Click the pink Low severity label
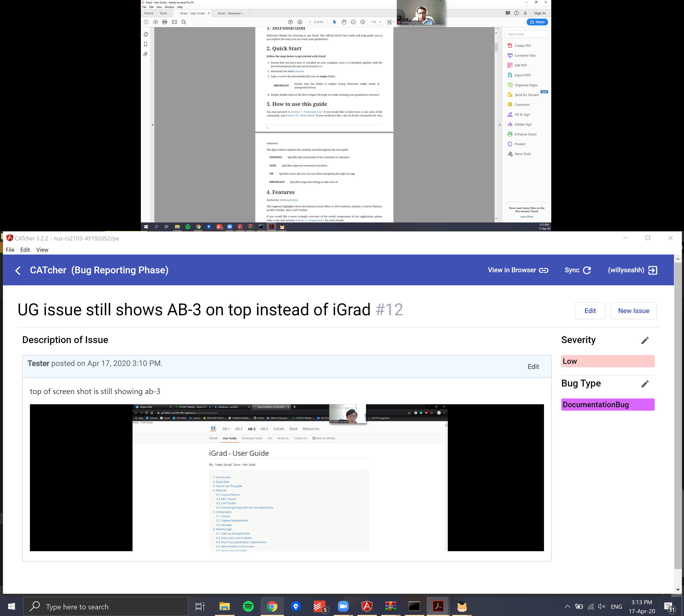The width and height of the screenshot is (684, 616). point(607,361)
